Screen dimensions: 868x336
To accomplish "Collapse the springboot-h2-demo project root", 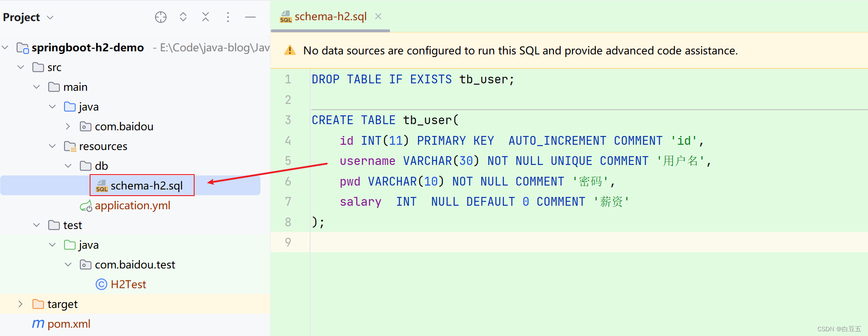I will coord(5,47).
